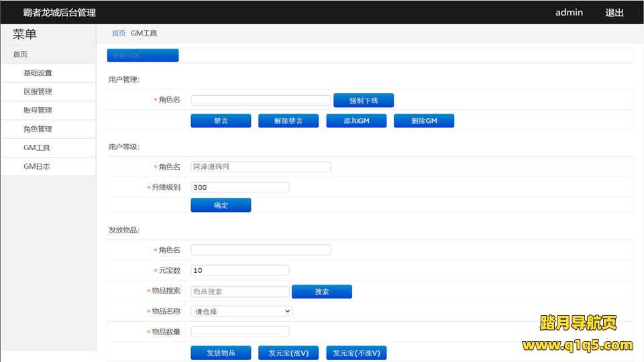The height and width of the screenshot is (362, 644).
Task: Confirm level change with 确定 button
Action: coord(221,205)
